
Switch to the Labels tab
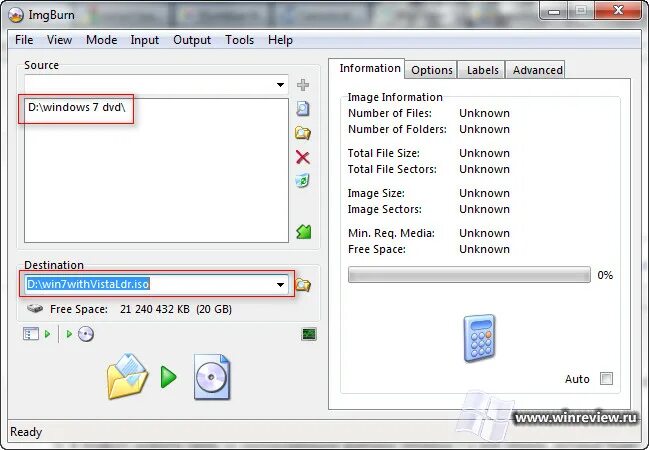482,70
